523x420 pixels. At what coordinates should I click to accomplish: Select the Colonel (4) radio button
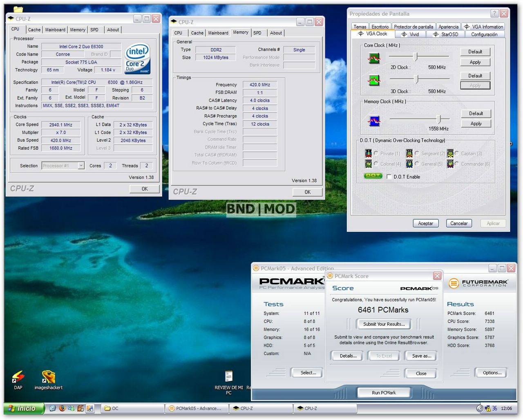(x=376, y=164)
